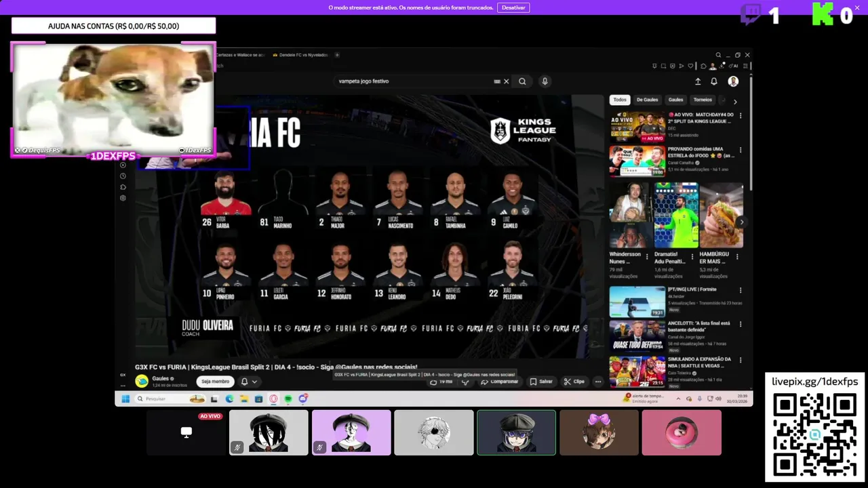Dislike the video with the thumbs-down button

(466, 382)
